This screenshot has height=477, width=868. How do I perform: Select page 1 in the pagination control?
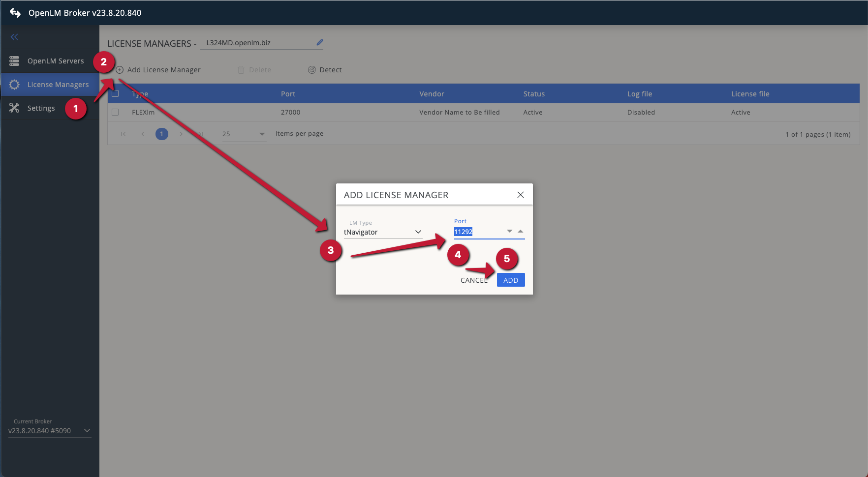[161, 133]
